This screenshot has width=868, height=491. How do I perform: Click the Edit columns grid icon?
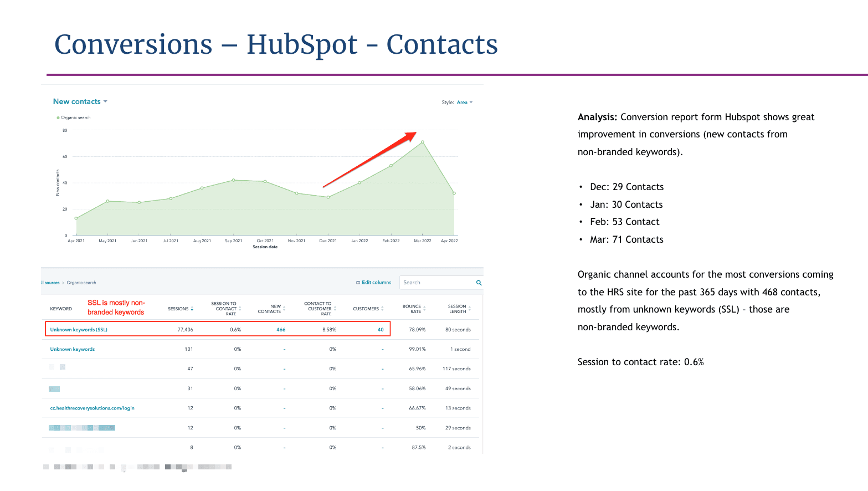(x=358, y=283)
